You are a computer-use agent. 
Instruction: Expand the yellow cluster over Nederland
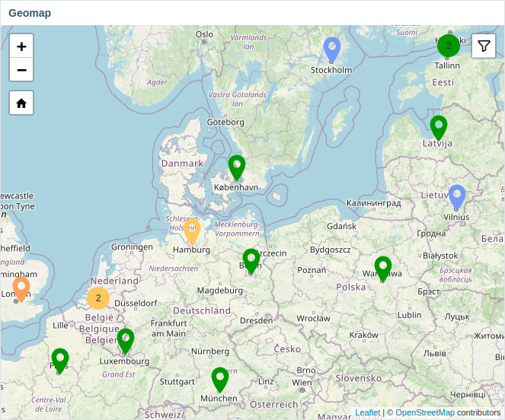[x=98, y=298]
